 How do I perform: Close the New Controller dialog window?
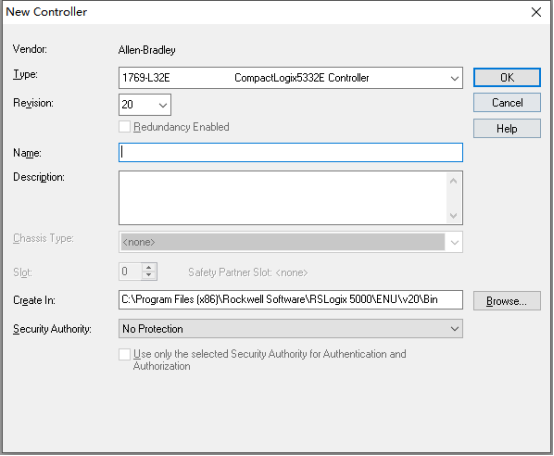536,12
